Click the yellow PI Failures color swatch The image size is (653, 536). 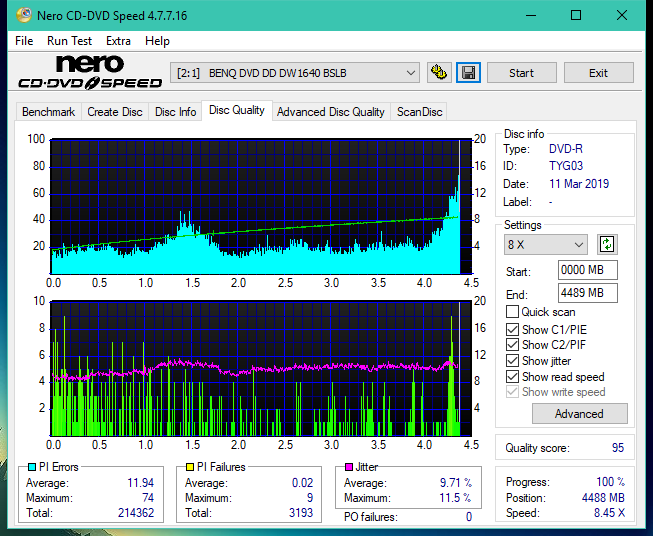pos(190,467)
